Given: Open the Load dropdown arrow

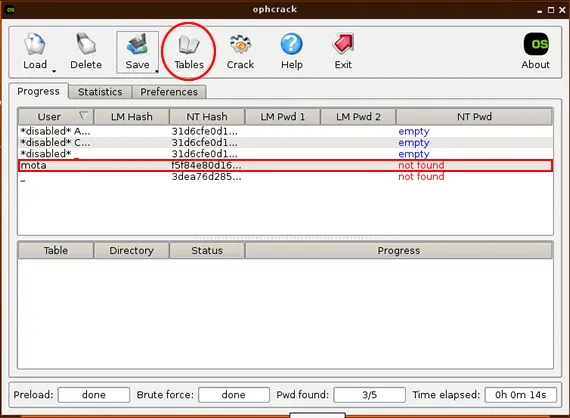Looking at the screenshot, I should pos(54,71).
